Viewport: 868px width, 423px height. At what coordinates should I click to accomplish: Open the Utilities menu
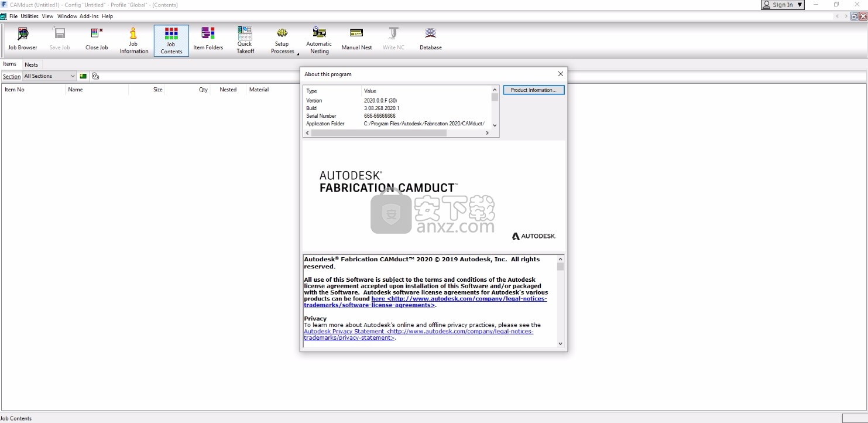[29, 16]
